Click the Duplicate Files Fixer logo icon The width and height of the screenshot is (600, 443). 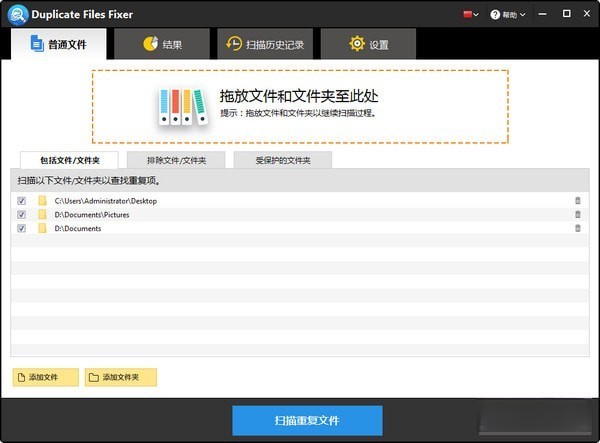click(18, 15)
